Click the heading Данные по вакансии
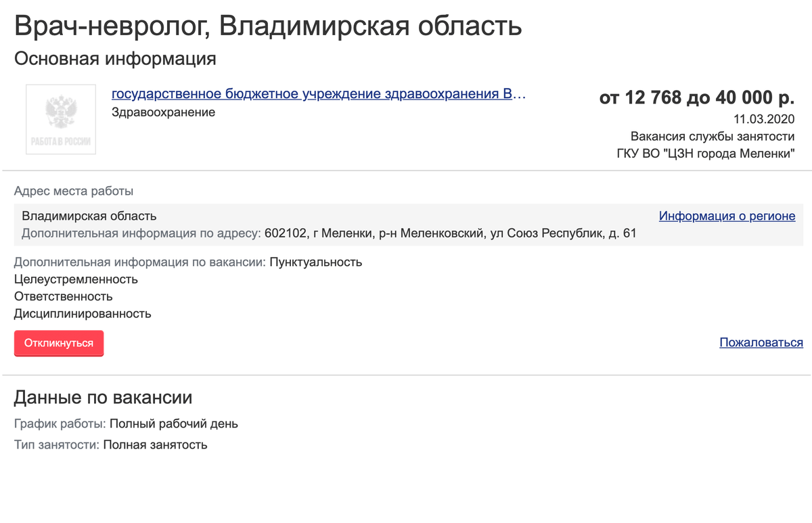Image resolution: width=812 pixels, height=523 pixels. pos(103,397)
